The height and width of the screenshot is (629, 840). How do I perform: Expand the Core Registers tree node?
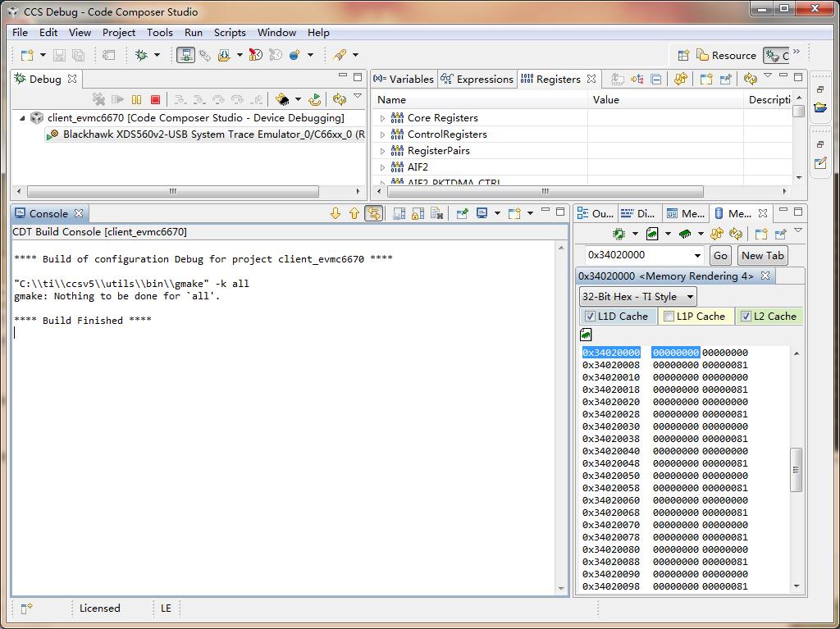pos(382,118)
